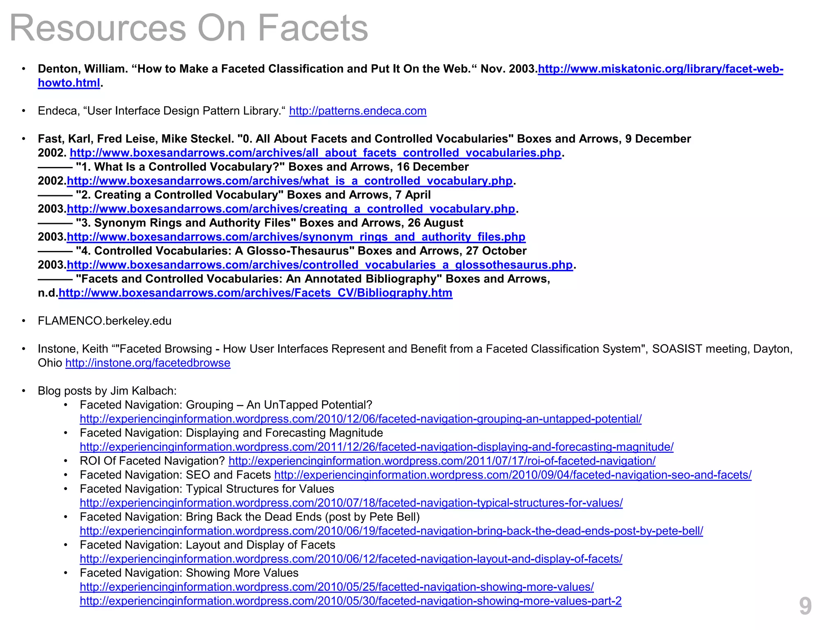Click 'Instone, Keith' citation text
Image resolution: width=840 pixels, height=630 pixels.
click(x=73, y=349)
